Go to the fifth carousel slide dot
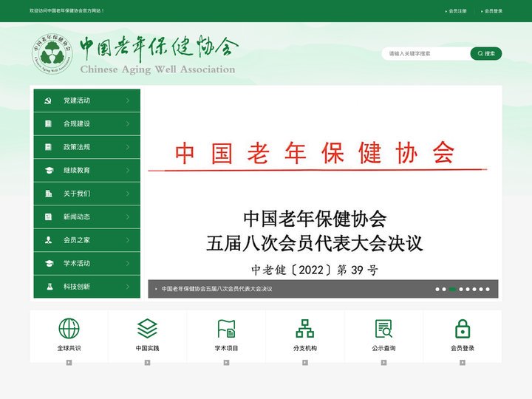 tap(468, 290)
